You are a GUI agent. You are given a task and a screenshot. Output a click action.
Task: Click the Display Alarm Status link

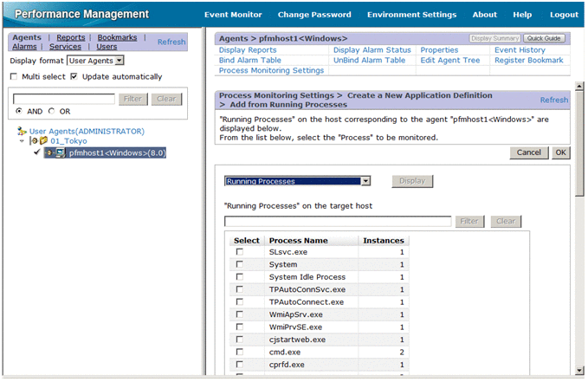[x=372, y=50]
